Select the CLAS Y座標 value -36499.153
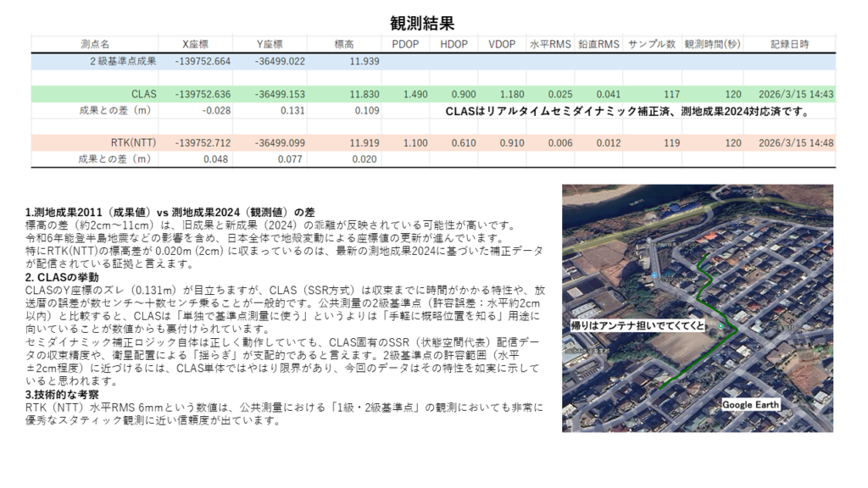 [x=280, y=94]
